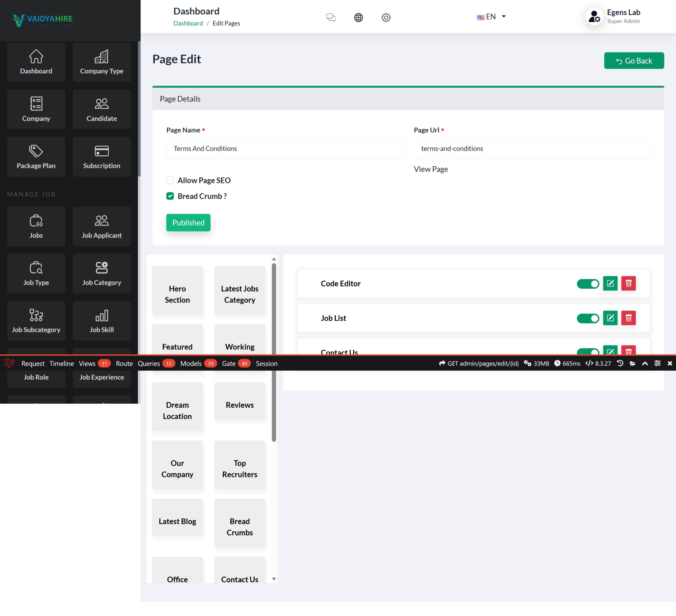The width and height of the screenshot is (676, 616).
Task: Click the Page Name input field
Action: [x=284, y=148]
